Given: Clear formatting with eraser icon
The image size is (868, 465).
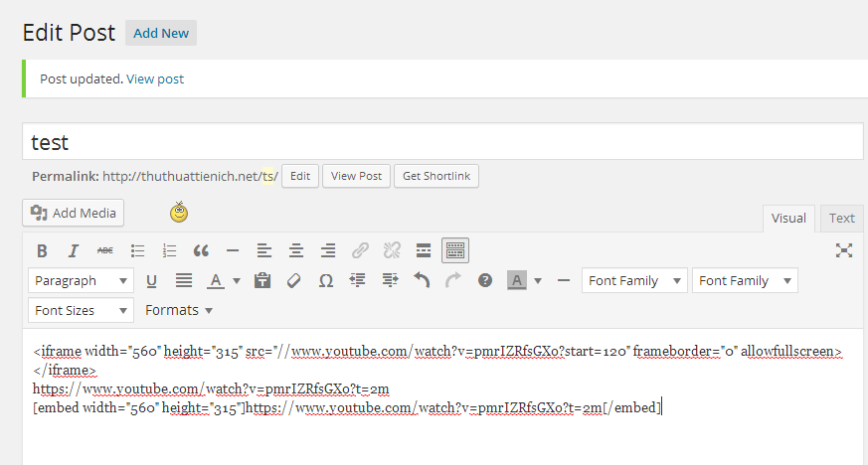Looking at the screenshot, I should (294, 281).
